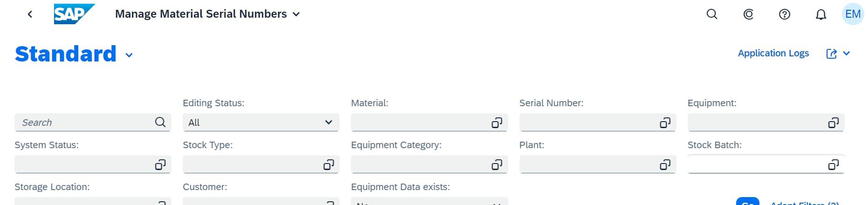
Task: Open the help question mark icon
Action: [x=784, y=14]
